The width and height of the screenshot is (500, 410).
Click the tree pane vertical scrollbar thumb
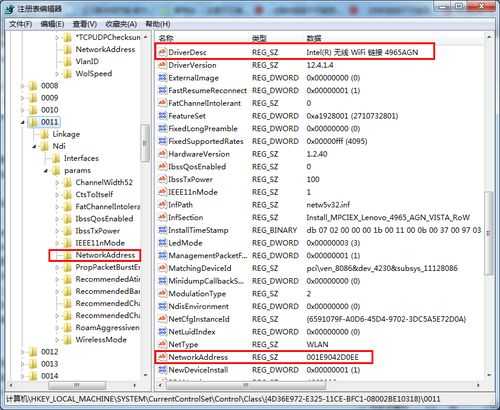(x=145, y=143)
